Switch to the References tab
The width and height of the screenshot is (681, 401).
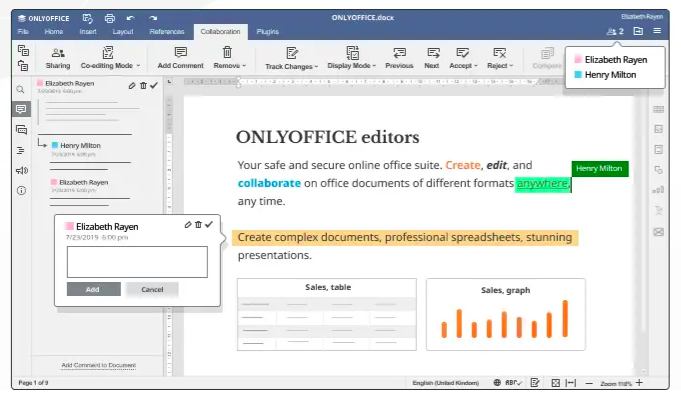pyautogui.click(x=167, y=32)
